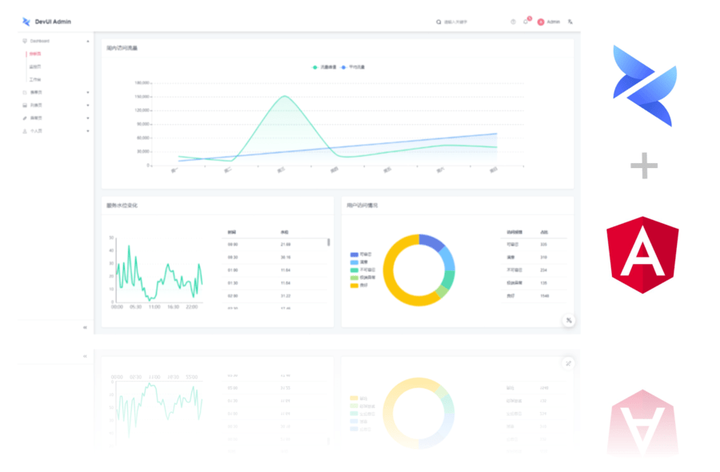This screenshot has height=472, width=720.
Task: Click the "11:00" label on water level axis
Action: (x=154, y=307)
